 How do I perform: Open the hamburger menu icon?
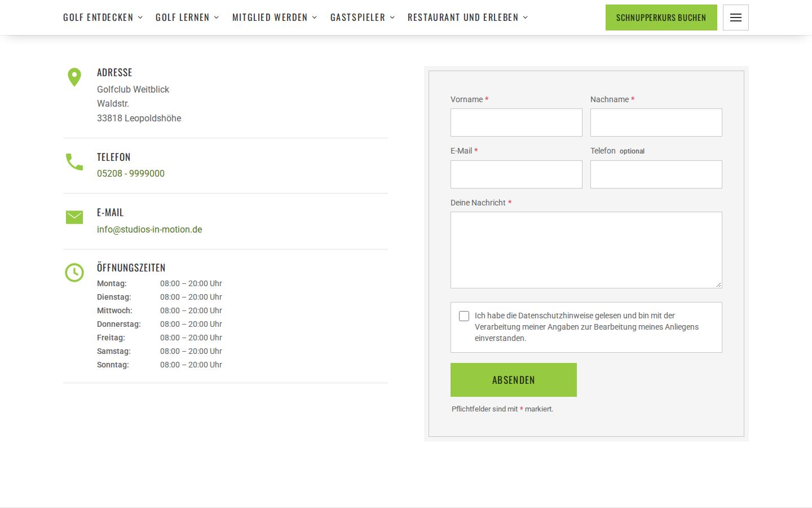(x=735, y=17)
